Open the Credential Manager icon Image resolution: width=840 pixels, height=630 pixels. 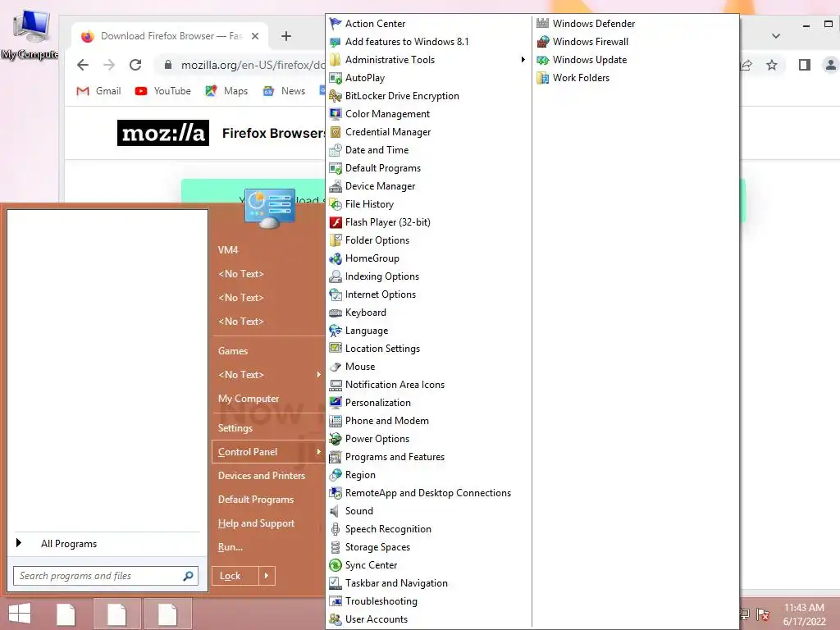click(336, 132)
